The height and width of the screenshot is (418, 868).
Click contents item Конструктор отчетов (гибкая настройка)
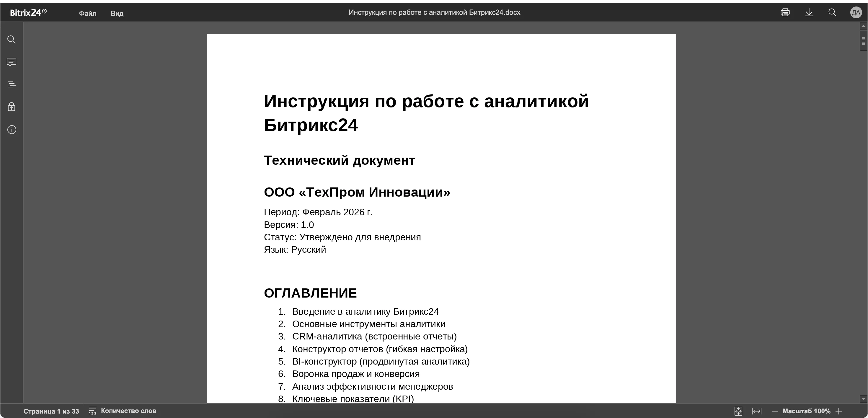[x=380, y=349]
